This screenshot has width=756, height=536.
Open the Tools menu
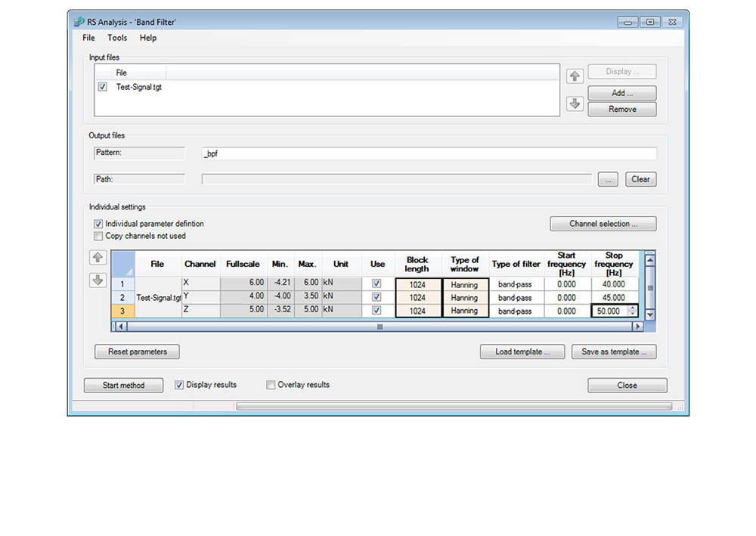pyautogui.click(x=117, y=38)
